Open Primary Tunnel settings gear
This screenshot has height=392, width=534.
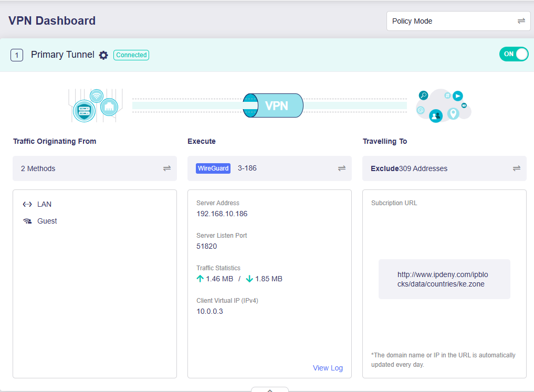103,55
